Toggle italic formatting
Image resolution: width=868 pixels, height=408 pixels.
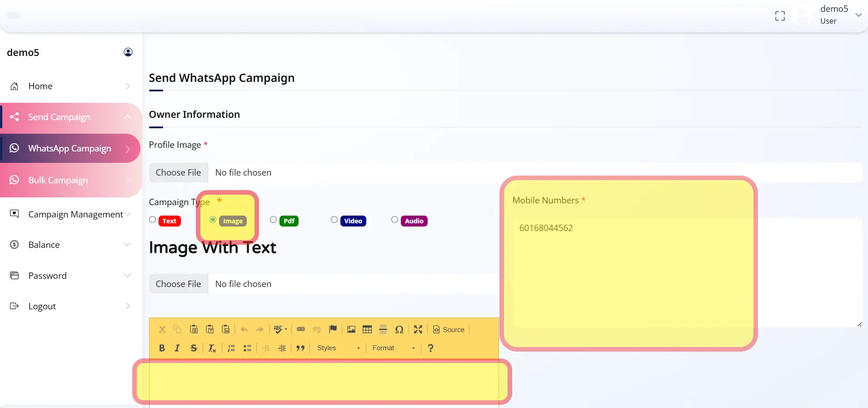(177, 348)
